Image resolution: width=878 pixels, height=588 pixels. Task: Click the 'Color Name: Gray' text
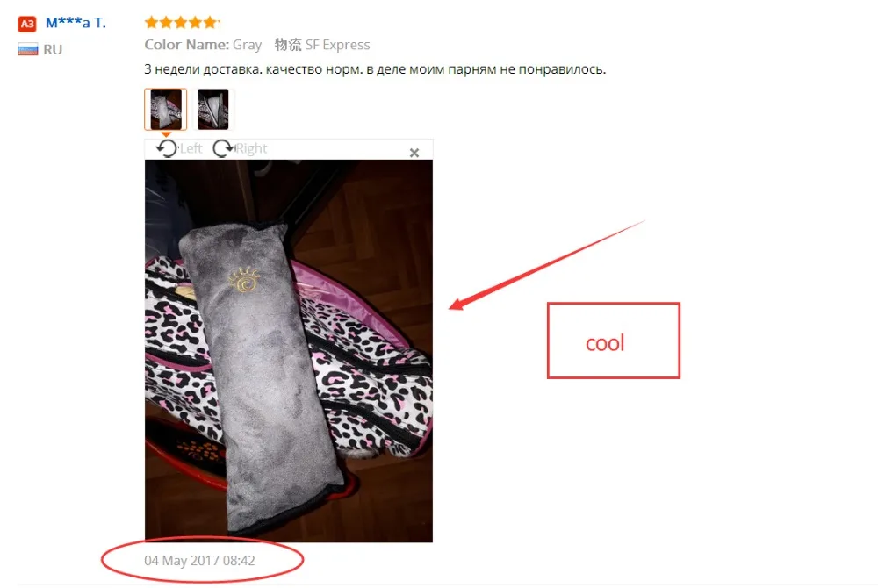point(203,45)
